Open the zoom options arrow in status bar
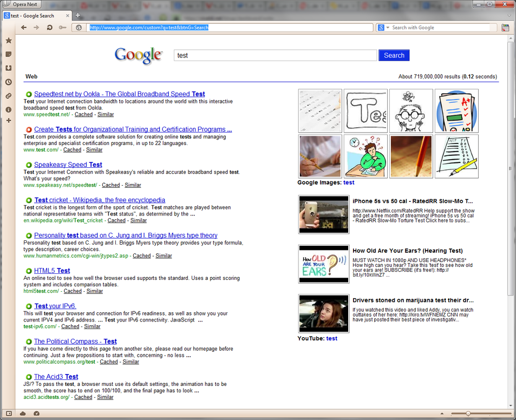 (x=442, y=414)
